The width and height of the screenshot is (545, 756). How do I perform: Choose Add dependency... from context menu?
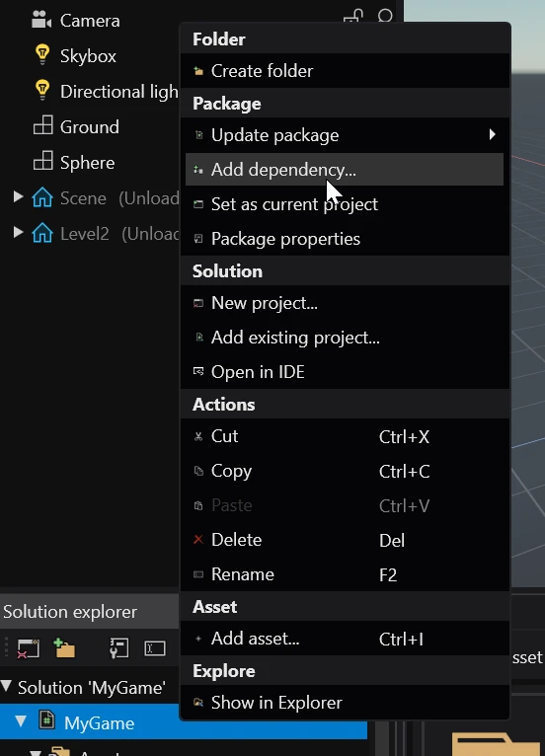345,169
